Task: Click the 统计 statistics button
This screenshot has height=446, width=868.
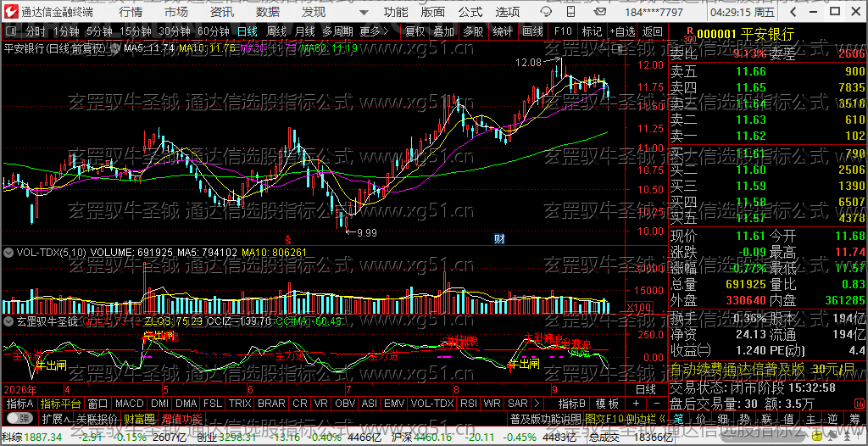Action: (x=503, y=31)
